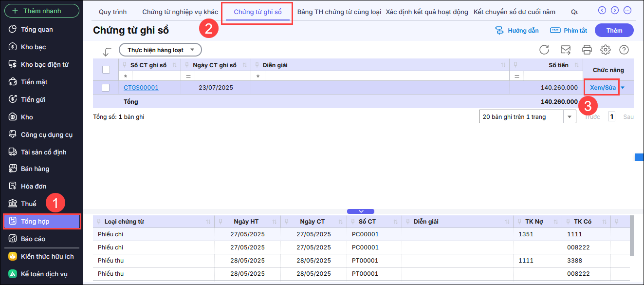Expand the Thực hiện hàng loạt dropdown
644x285 pixels.
[x=160, y=50]
